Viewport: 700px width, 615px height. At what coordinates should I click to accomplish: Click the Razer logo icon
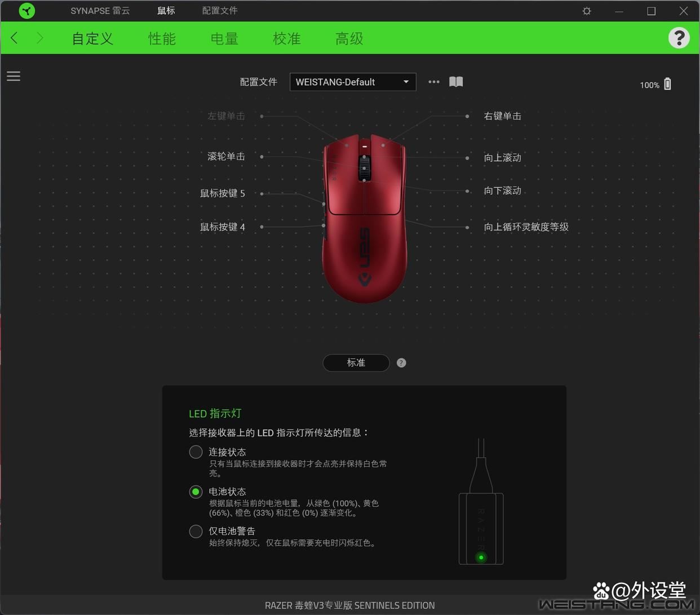26,11
